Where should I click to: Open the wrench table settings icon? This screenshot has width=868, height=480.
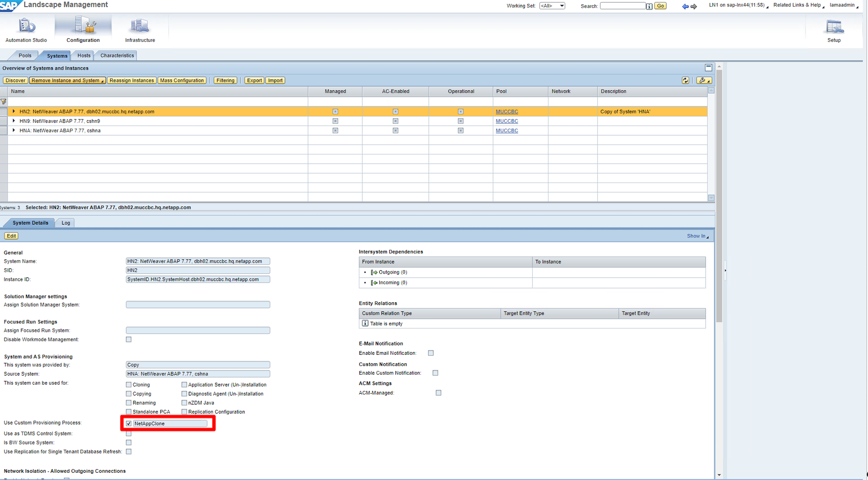click(x=703, y=80)
